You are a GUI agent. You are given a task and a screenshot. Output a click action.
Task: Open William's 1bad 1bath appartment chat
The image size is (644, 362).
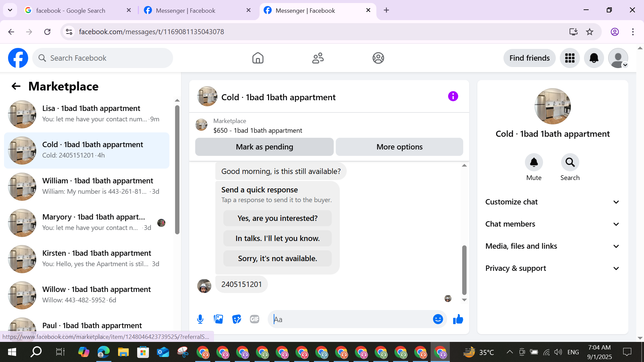87,187
